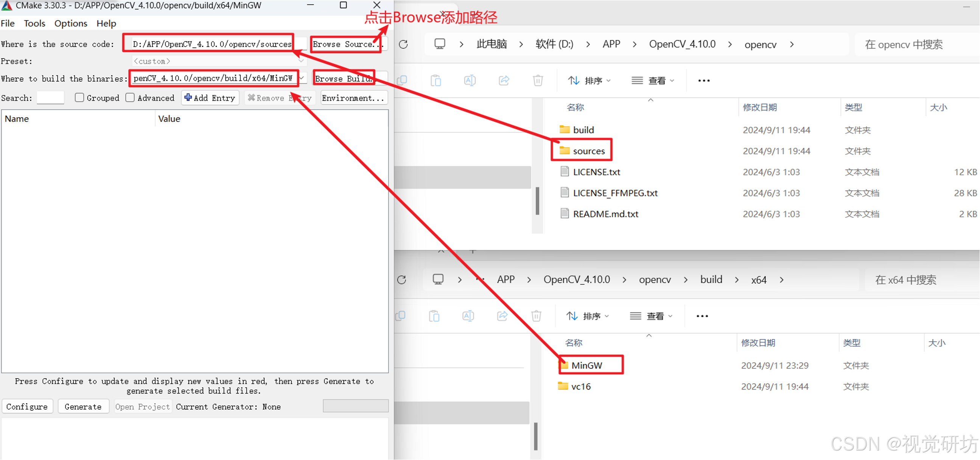This screenshot has width=980, height=460.
Task: Click the Configure button
Action: (27, 406)
